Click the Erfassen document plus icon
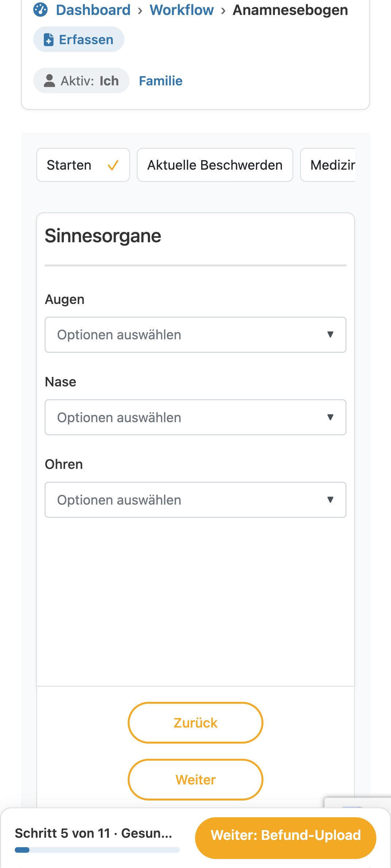 click(x=49, y=39)
